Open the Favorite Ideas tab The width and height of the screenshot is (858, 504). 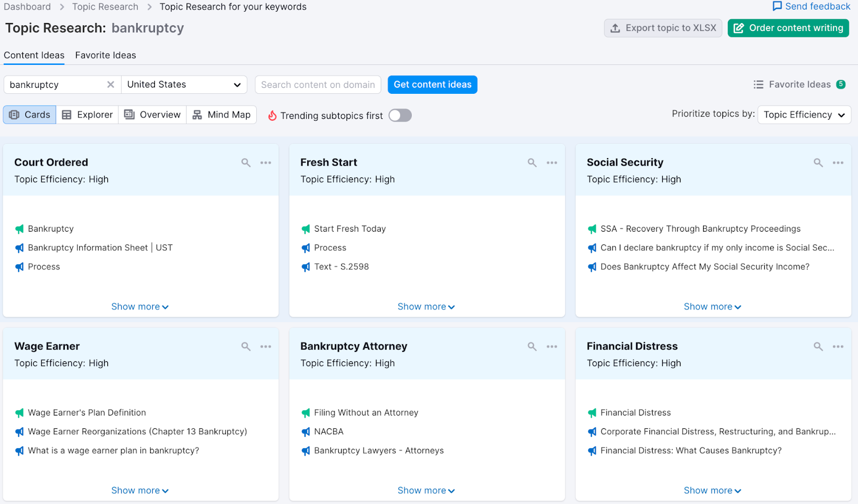pos(106,55)
